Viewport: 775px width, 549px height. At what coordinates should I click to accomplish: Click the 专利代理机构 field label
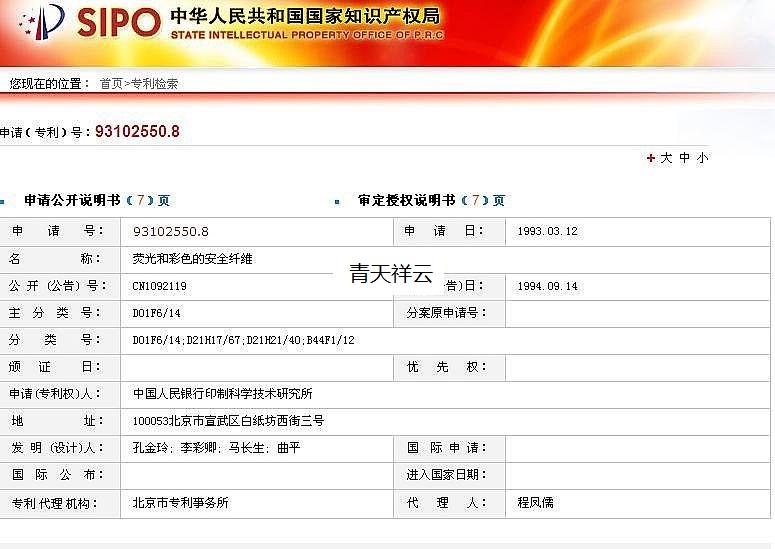(54, 504)
